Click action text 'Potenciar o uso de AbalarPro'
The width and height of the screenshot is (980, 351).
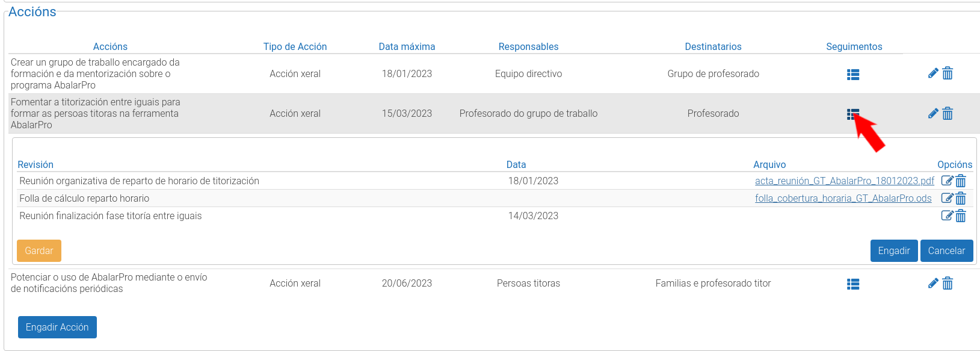tap(109, 283)
